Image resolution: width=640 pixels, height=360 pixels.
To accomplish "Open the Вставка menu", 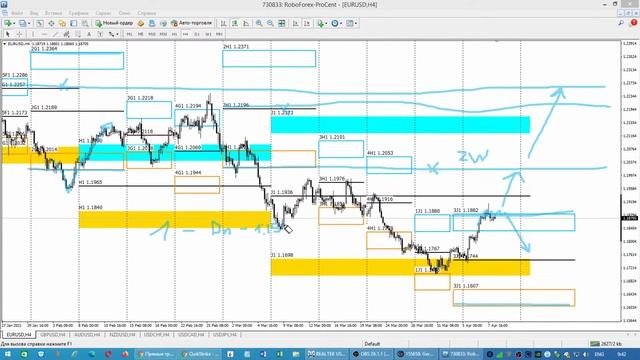I will (53, 13).
